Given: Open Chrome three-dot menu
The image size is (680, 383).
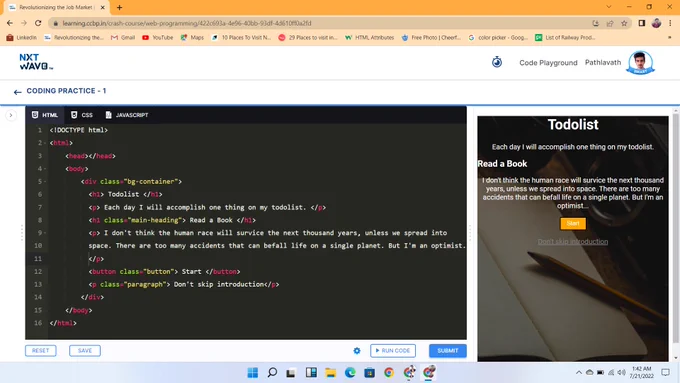Looking at the screenshot, I should tap(670, 23).
